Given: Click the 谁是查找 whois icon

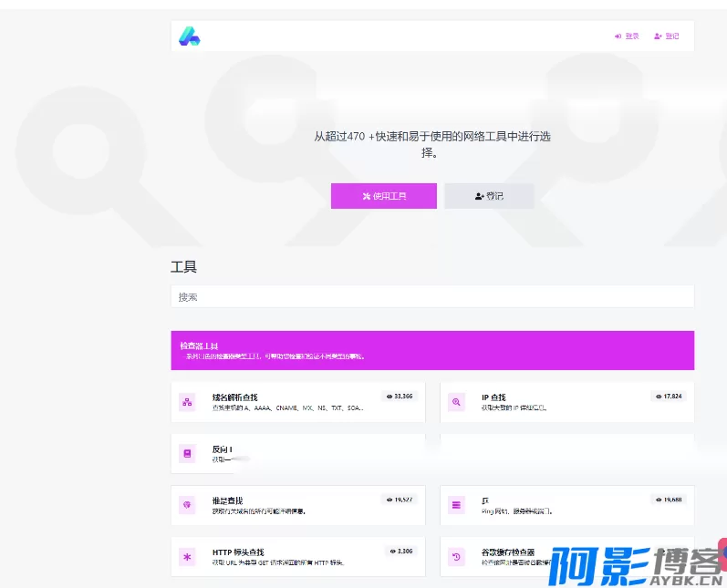Looking at the screenshot, I should pos(187,504).
